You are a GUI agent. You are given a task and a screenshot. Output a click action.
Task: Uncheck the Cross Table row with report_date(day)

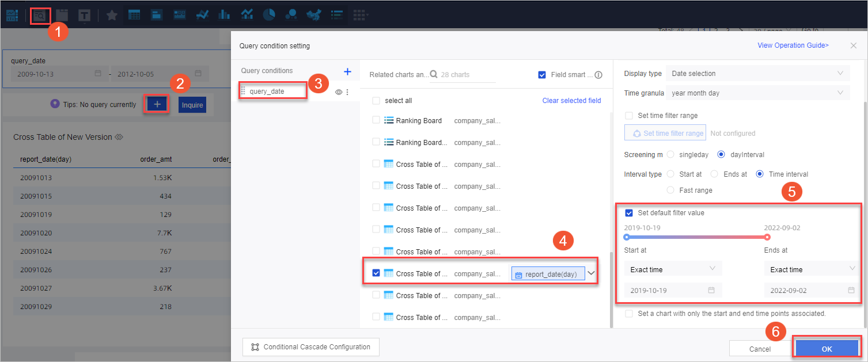pos(376,273)
